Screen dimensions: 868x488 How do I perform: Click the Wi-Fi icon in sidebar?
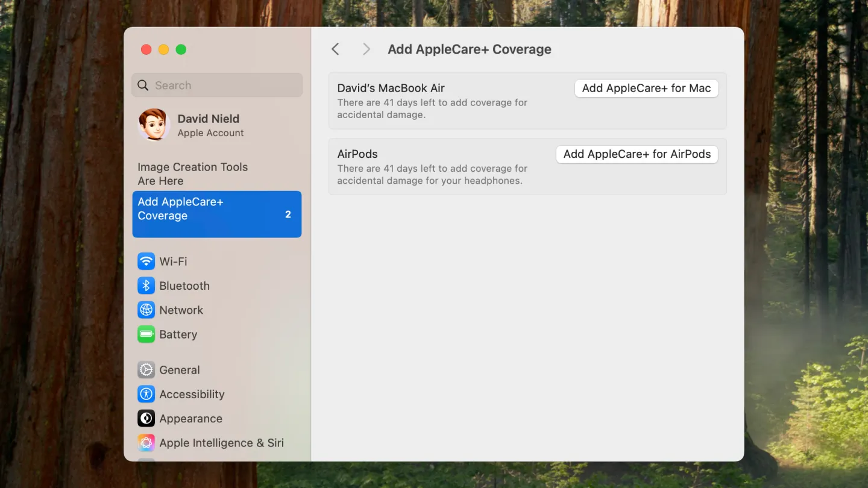146,261
